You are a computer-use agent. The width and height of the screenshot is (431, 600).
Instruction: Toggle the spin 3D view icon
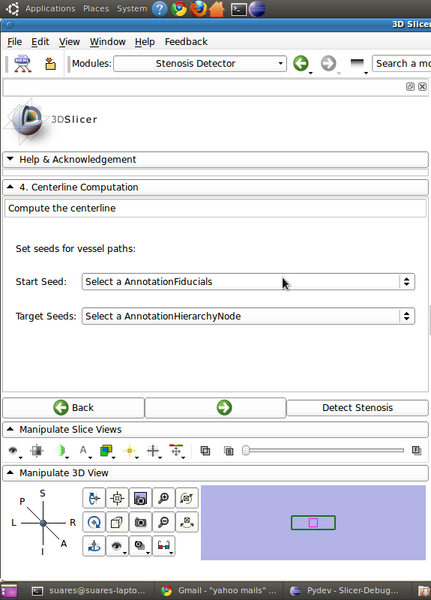187,498
